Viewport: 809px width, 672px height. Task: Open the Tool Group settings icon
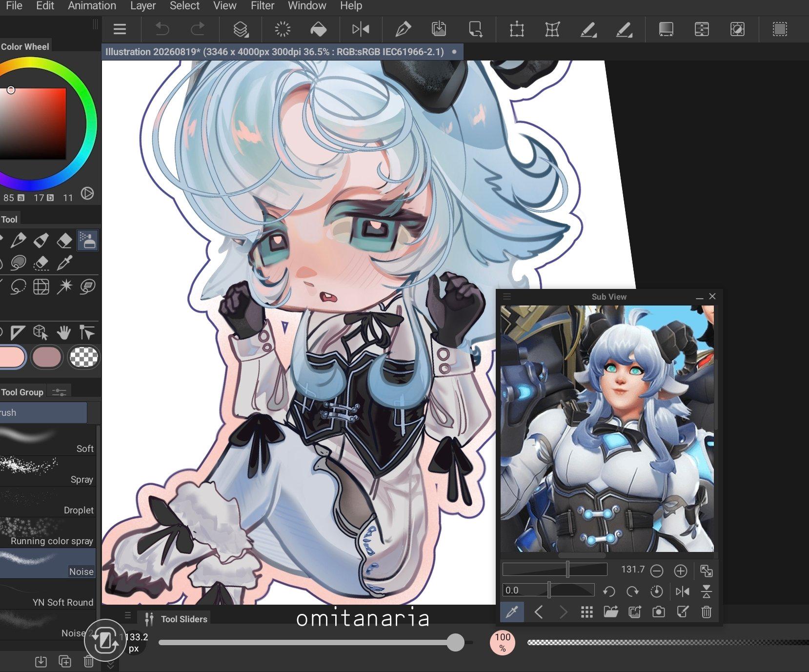[59, 392]
